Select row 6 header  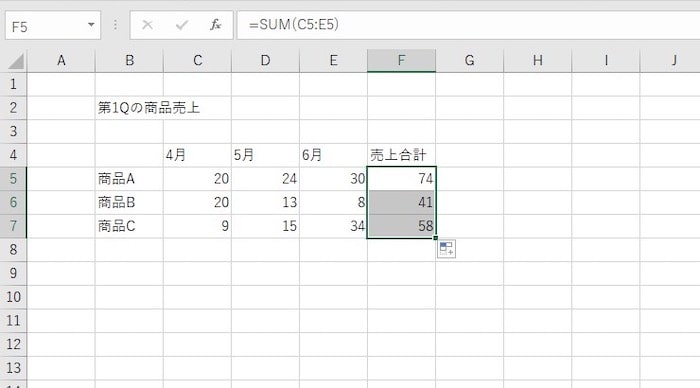click(x=13, y=202)
